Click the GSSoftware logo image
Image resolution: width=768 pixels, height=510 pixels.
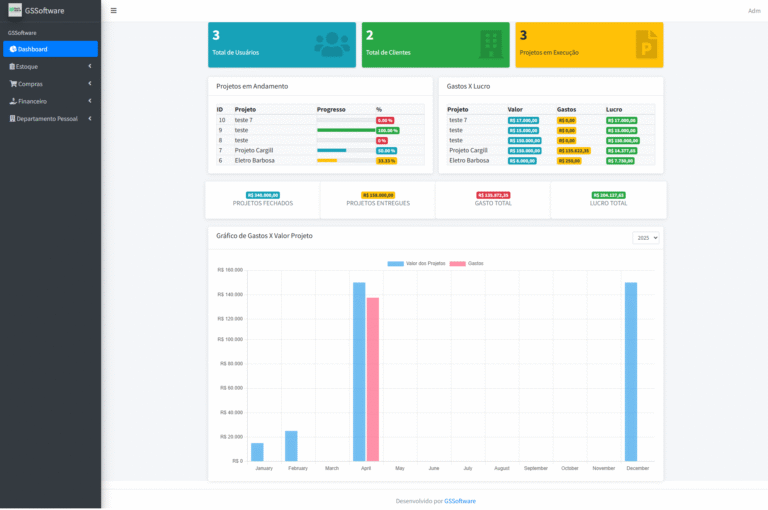[15, 11]
